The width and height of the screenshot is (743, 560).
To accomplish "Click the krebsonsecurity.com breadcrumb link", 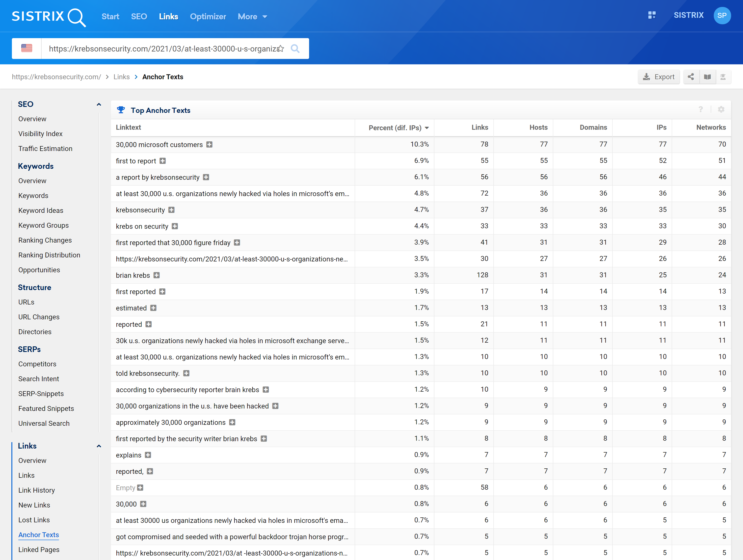I will click(56, 77).
